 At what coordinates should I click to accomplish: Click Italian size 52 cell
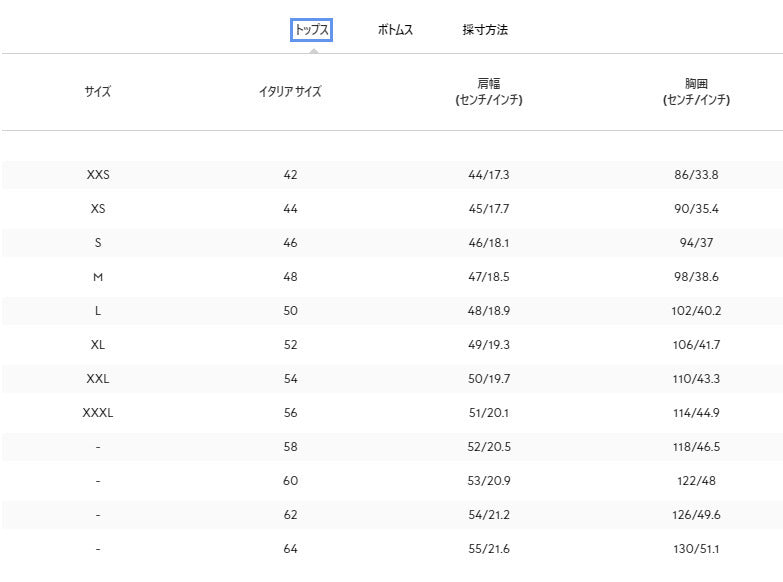pyautogui.click(x=290, y=345)
